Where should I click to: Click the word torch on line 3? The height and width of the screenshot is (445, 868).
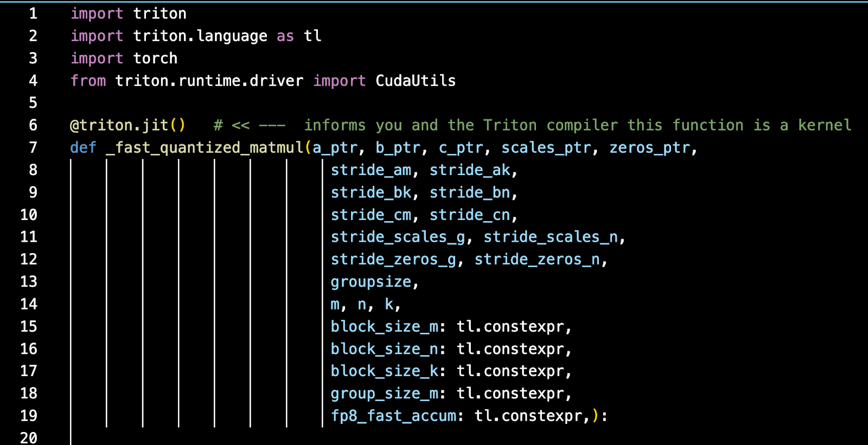[x=155, y=58]
